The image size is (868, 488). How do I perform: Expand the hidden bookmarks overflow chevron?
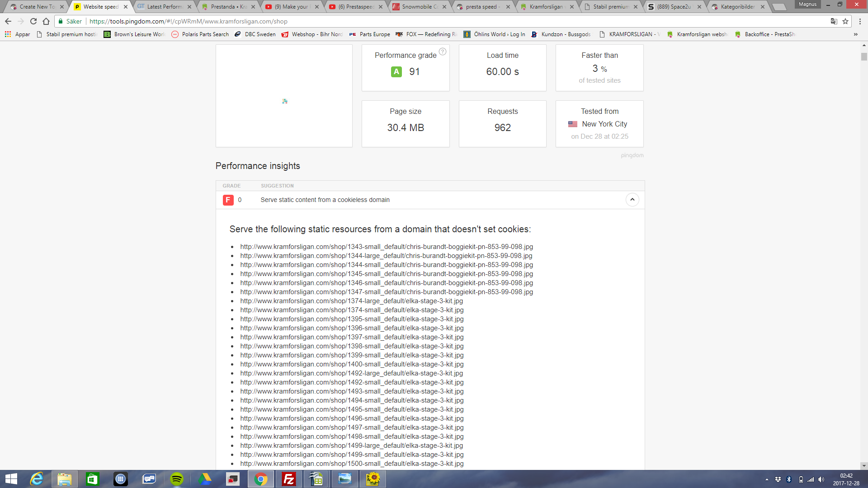pyautogui.click(x=855, y=34)
